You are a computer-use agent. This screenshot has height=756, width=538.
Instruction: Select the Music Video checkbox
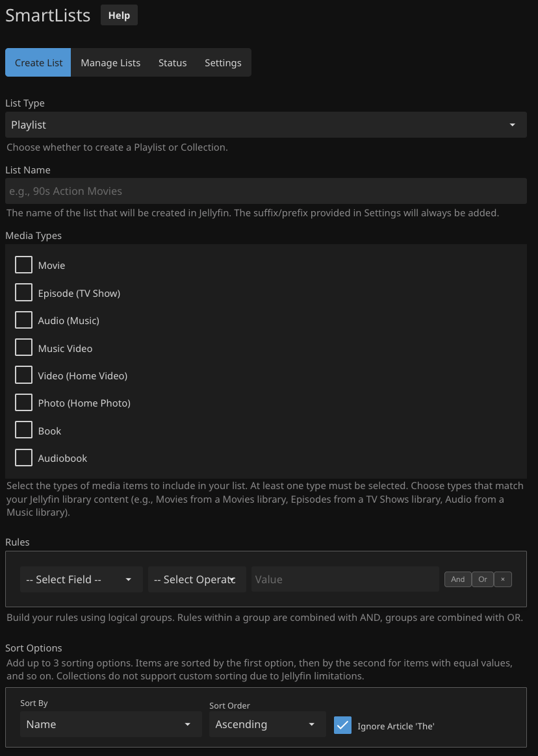(x=23, y=347)
